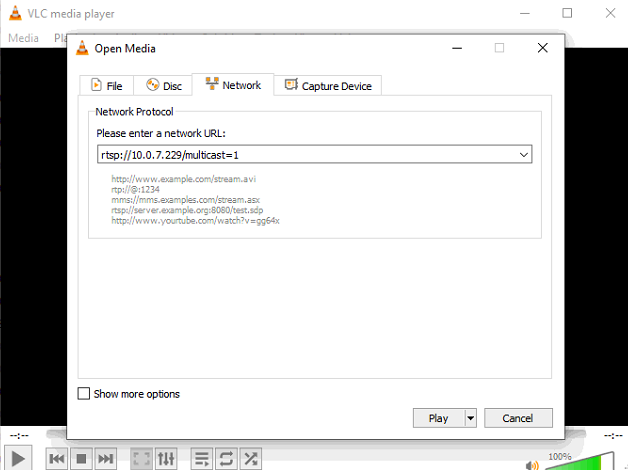Image resolution: width=628 pixels, height=470 pixels.
Task: Open the Media menu
Action: (x=23, y=38)
